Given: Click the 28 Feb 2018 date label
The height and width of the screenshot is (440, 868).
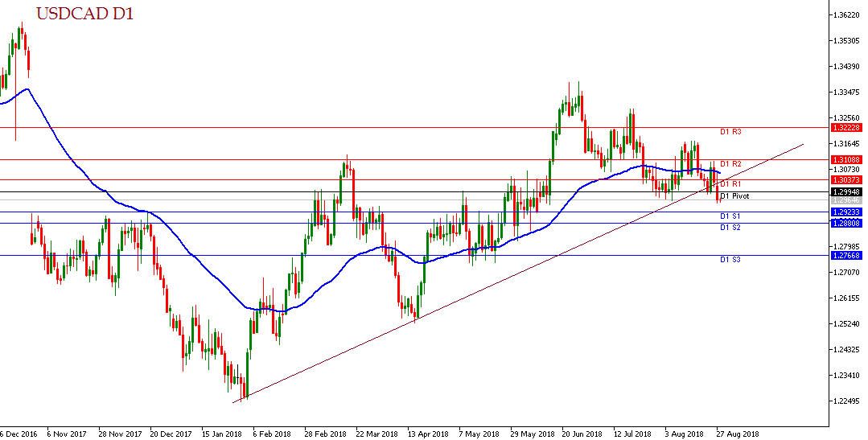Looking at the screenshot, I should click(326, 434).
